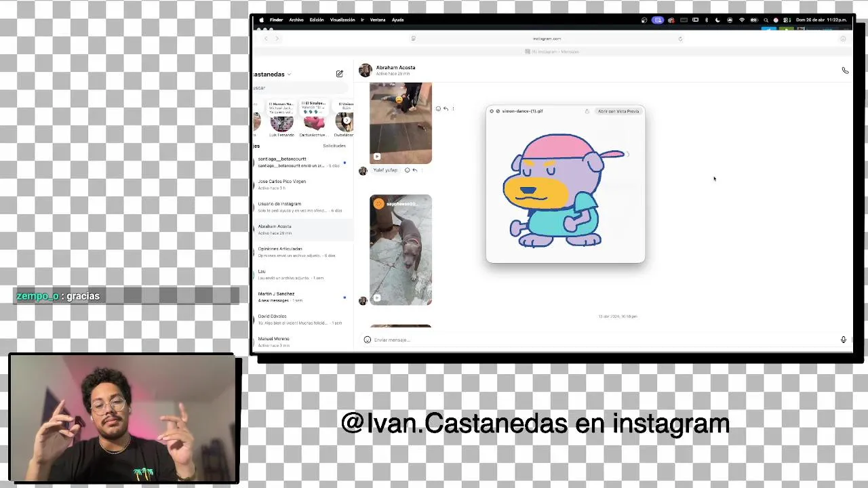This screenshot has height=488, width=868.
Task: Open the Apple menu
Action: pyautogui.click(x=262, y=20)
